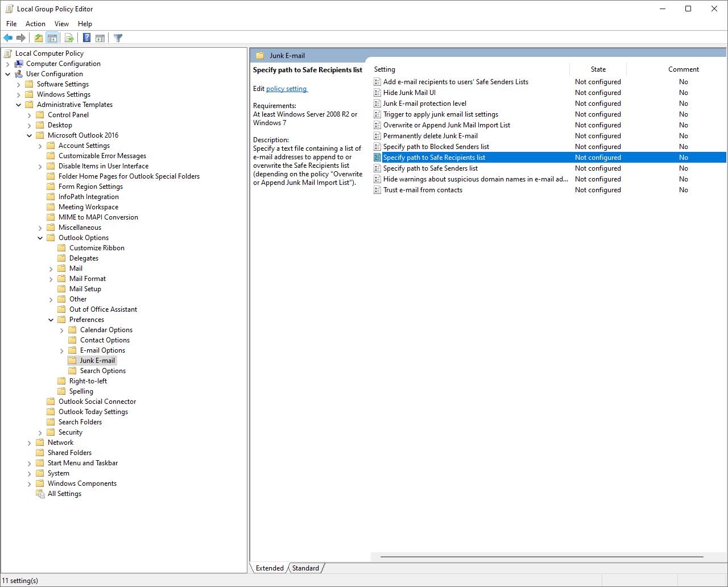Viewport: 728px width, 587px height.
Task: Open Help via the question mark icon
Action: coord(86,38)
